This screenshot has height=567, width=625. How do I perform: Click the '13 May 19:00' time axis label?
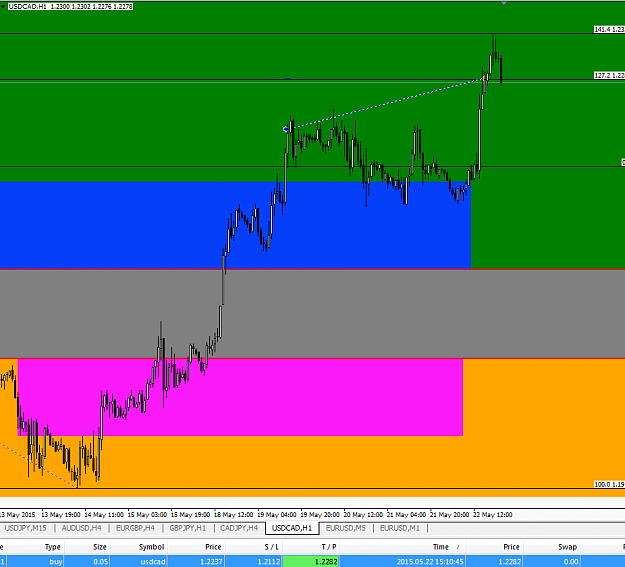(61, 515)
